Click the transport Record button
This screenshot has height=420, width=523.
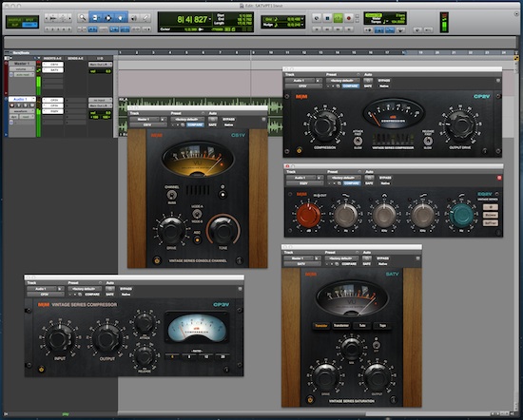(349, 18)
